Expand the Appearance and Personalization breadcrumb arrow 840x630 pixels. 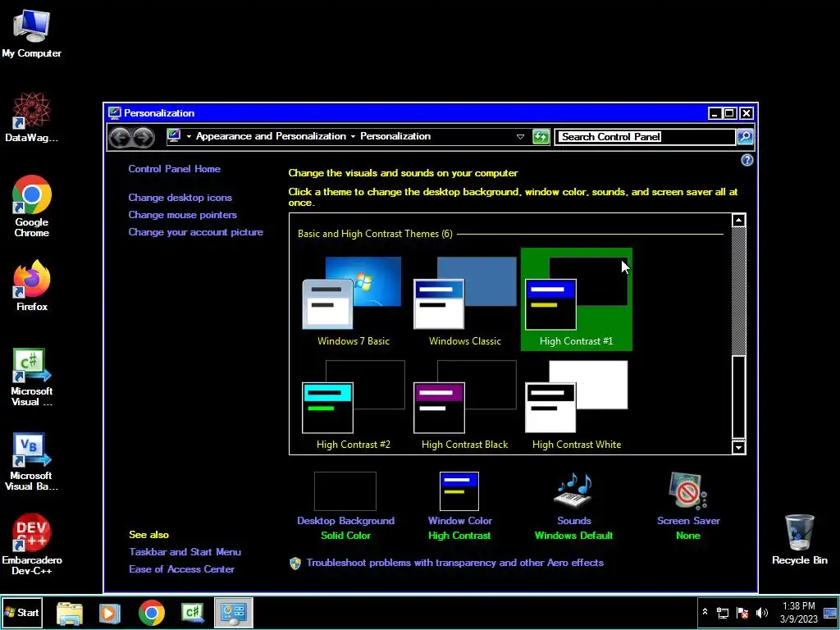353,137
